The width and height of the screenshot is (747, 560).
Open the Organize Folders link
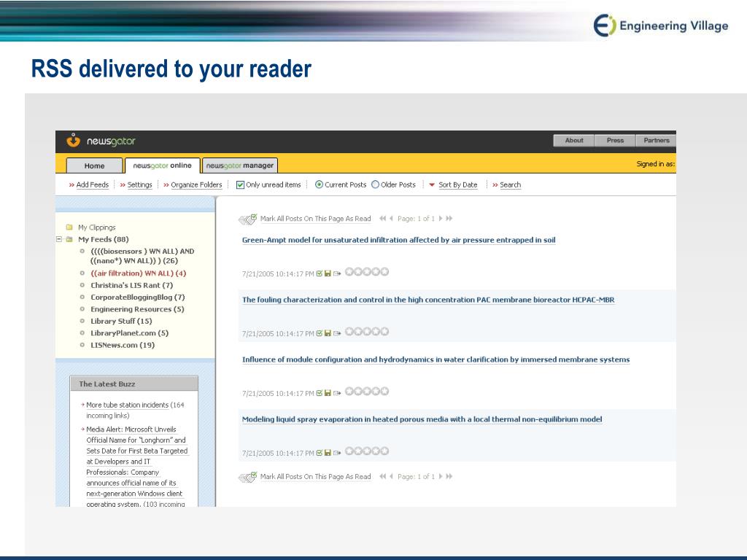[196, 184]
